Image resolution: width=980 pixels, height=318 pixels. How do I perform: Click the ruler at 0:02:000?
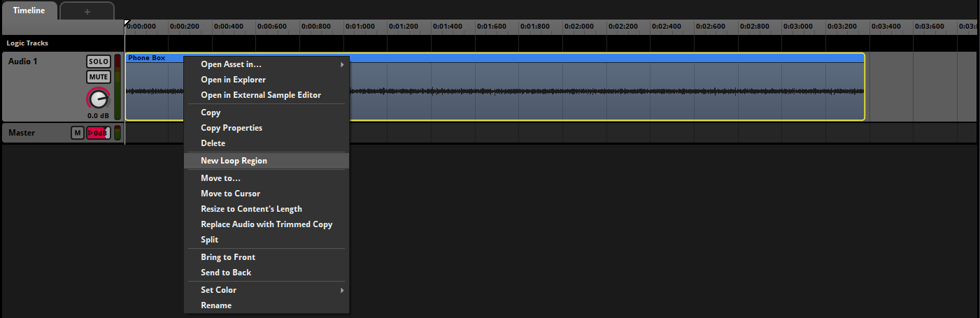(579, 27)
